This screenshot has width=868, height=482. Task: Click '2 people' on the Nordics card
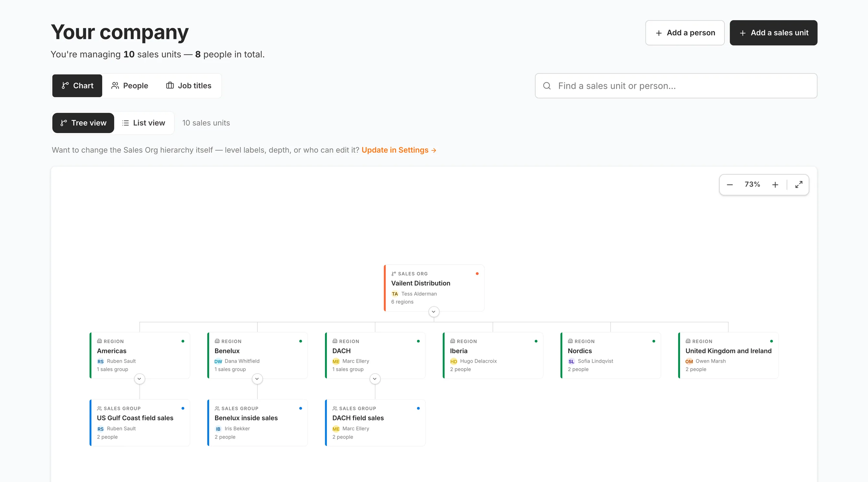tap(578, 369)
